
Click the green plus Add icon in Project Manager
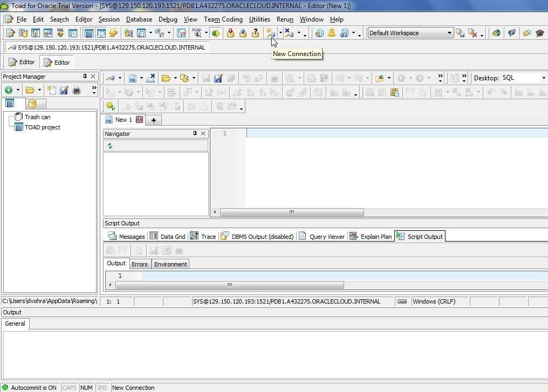click(x=9, y=90)
